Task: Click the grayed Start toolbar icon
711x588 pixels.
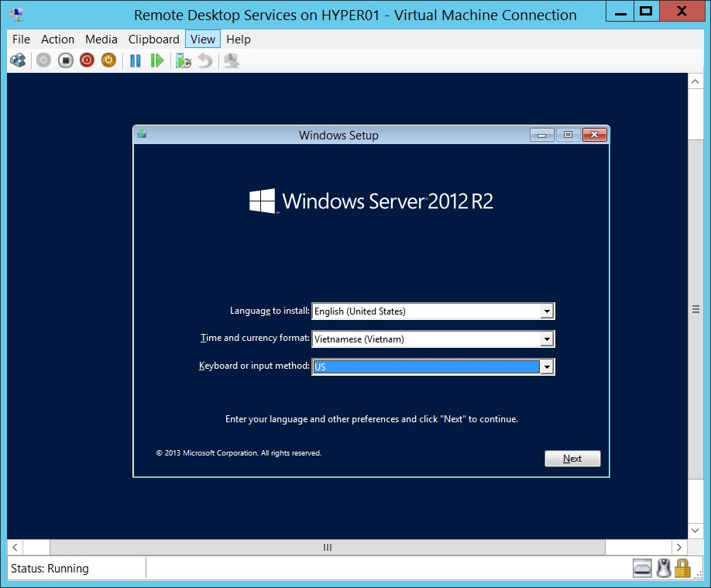Action: (x=43, y=60)
